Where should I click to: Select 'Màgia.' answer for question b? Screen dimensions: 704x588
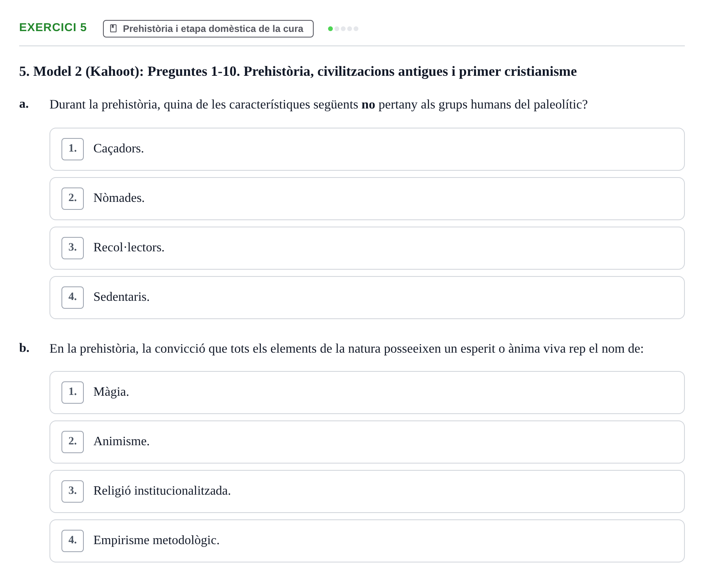367,393
